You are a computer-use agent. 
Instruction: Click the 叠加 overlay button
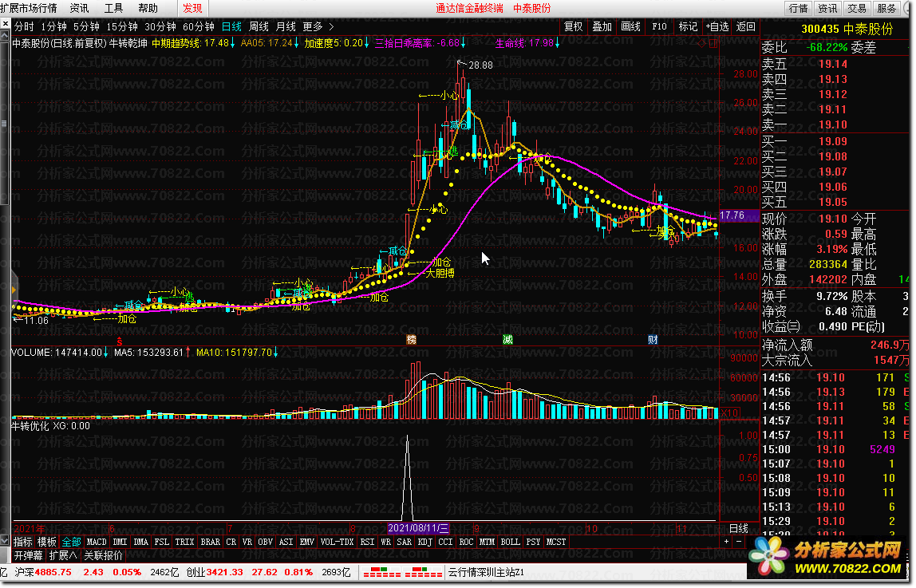coord(602,26)
